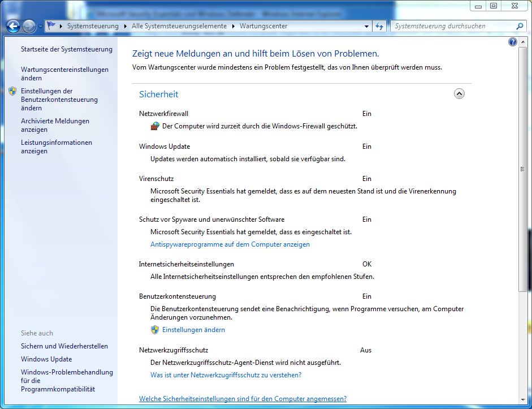Viewport: 532px width, 409px height.
Task: Click the vertical scrollbar down arrow
Action: [522, 400]
